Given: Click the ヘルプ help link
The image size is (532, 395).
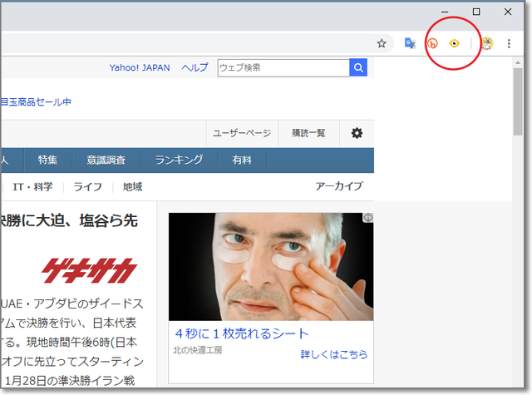Looking at the screenshot, I should [x=195, y=68].
